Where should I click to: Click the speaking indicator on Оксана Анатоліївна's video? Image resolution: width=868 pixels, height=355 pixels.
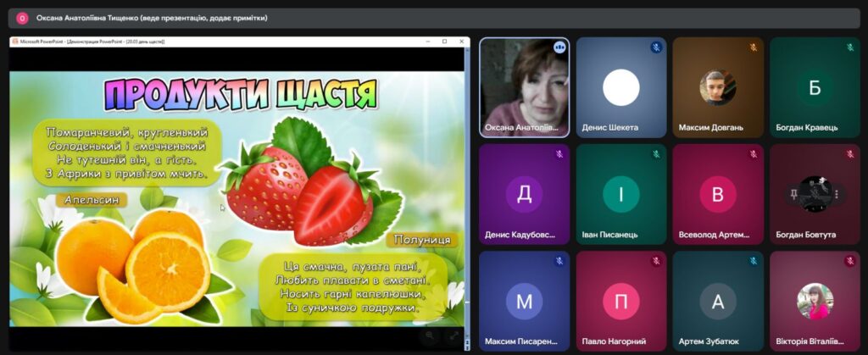pyautogui.click(x=559, y=47)
